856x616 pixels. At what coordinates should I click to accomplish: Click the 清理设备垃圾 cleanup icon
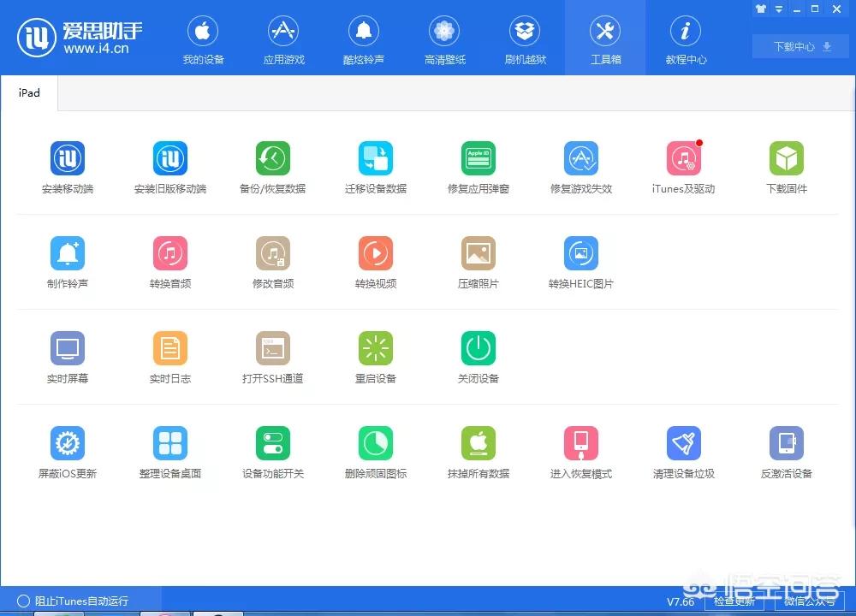pos(683,444)
